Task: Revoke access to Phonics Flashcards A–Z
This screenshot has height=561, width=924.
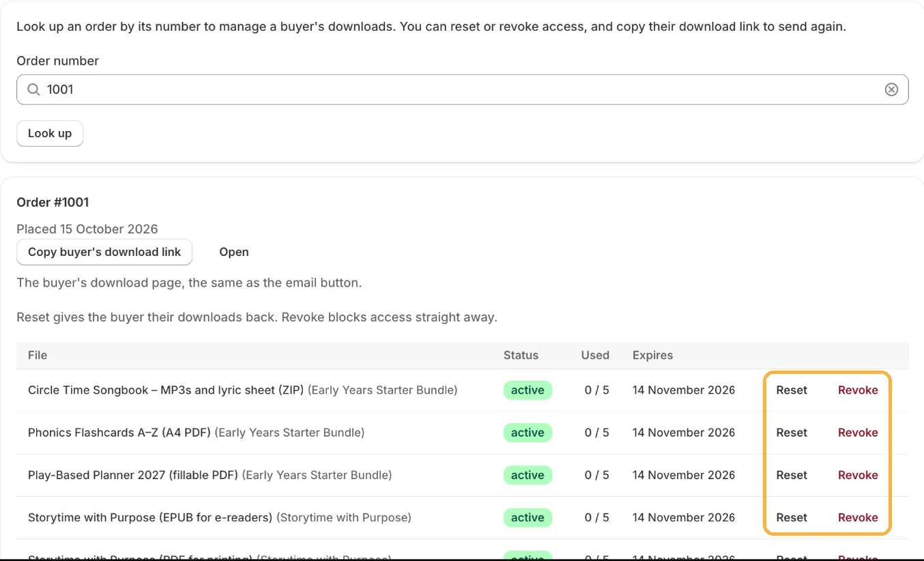Action: (x=858, y=433)
